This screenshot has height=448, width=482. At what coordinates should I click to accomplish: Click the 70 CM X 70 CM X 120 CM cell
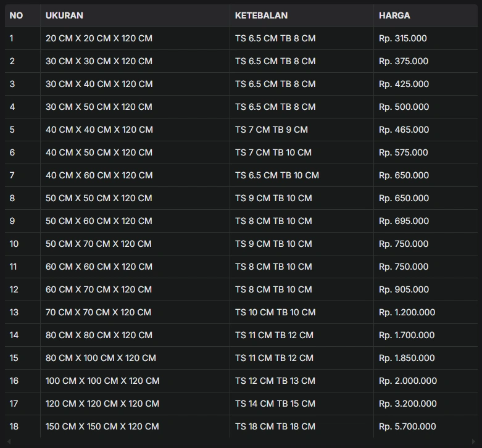135,312
